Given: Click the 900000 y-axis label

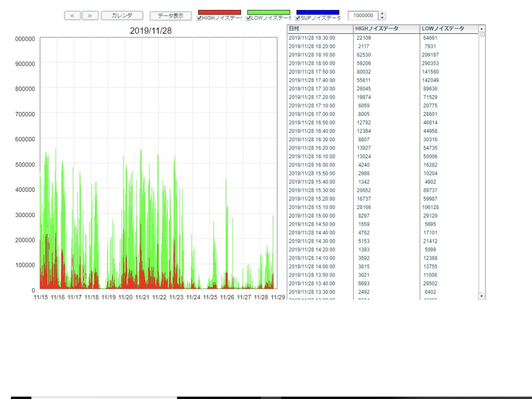Looking at the screenshot, I should [x=25, y=63].
